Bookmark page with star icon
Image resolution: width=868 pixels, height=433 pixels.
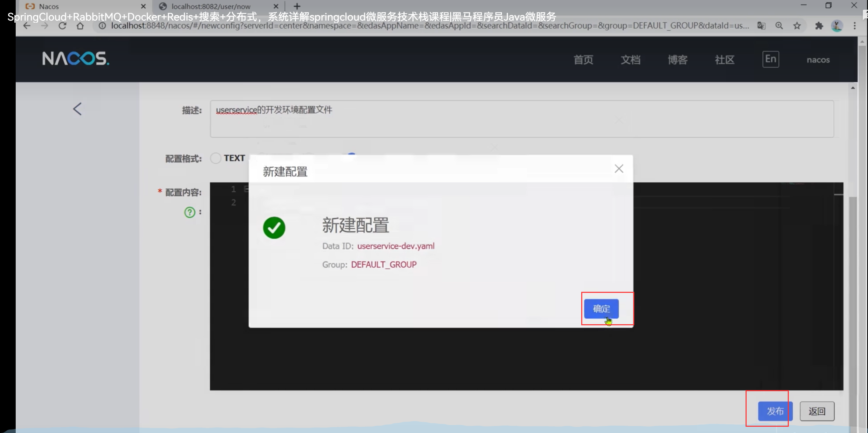click(x=797, y=26)
